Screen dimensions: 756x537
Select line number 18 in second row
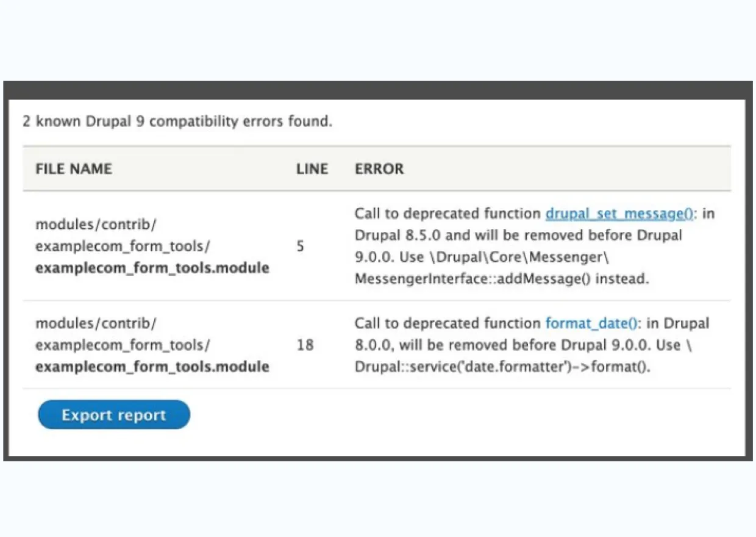click(305, 345)
